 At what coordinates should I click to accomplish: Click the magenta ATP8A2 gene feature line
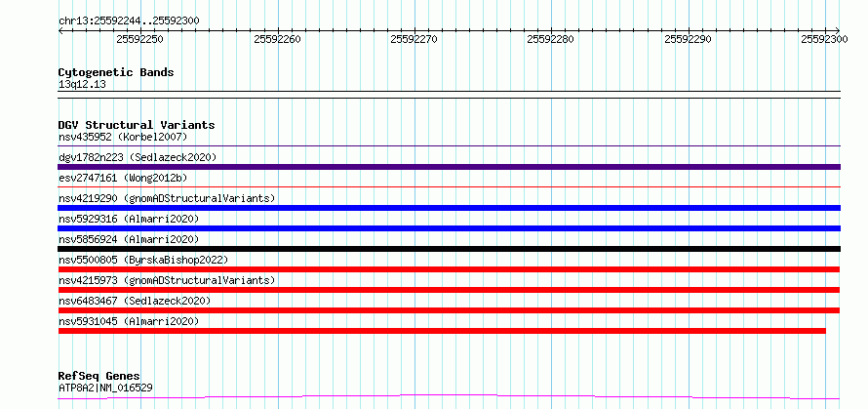449,396
